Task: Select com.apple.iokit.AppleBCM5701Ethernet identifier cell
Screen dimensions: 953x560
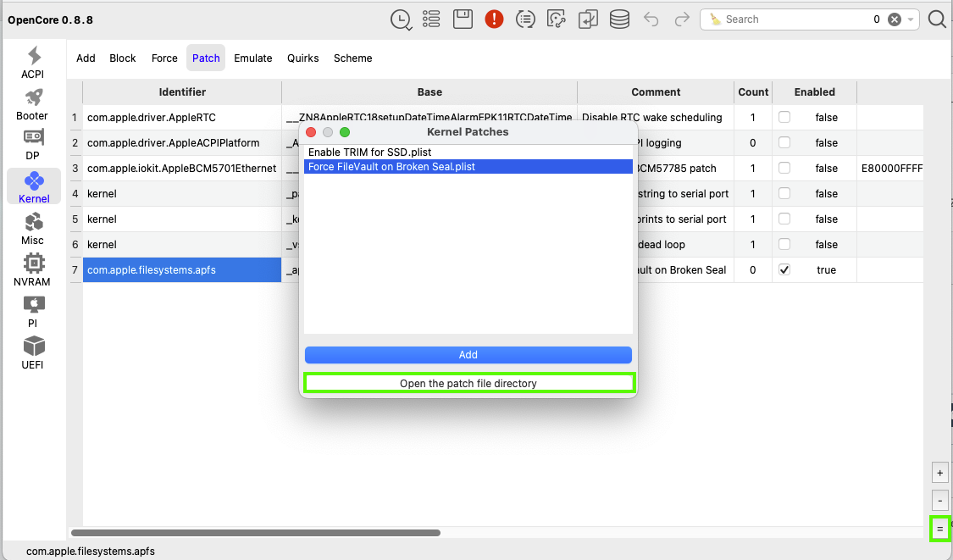Action: pos(182,168)
